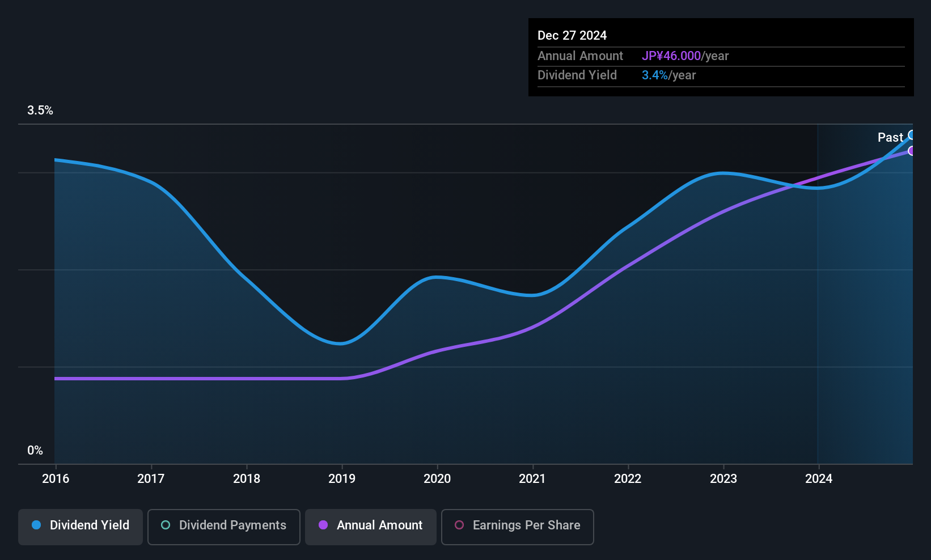Enable the Earnings Per Share series
Viewport: 931px width, 560px height.
point(517,527)
